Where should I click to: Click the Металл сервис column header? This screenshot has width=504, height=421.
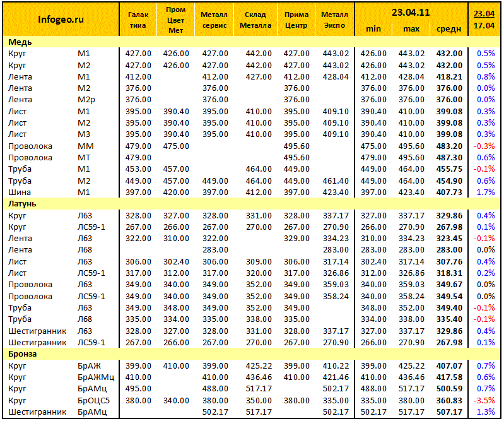click(214, 20)
